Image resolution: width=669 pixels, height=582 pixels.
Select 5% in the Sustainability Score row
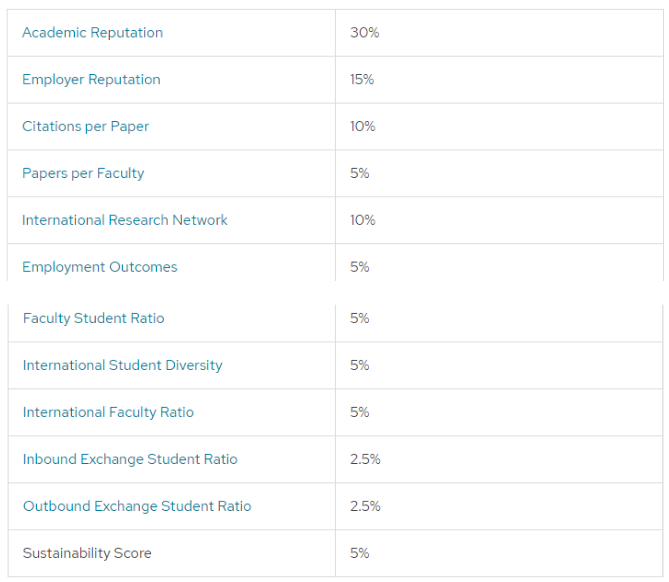(x=360, y=553)
